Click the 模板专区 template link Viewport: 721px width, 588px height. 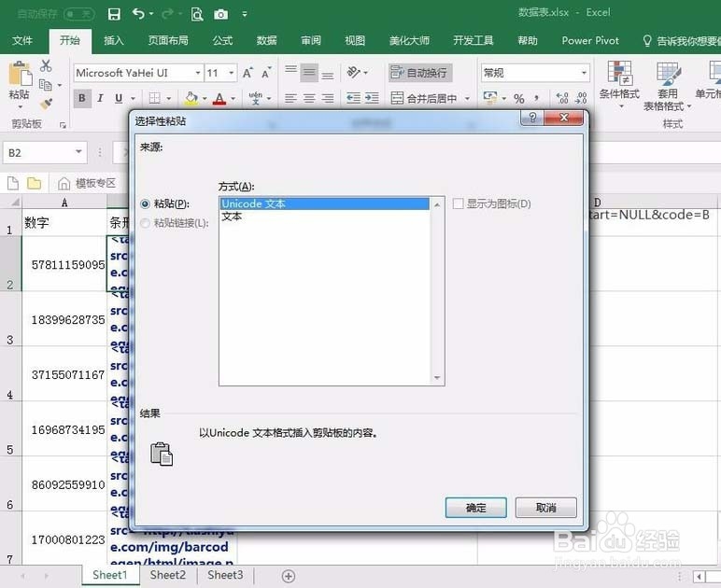coord(88,183)
